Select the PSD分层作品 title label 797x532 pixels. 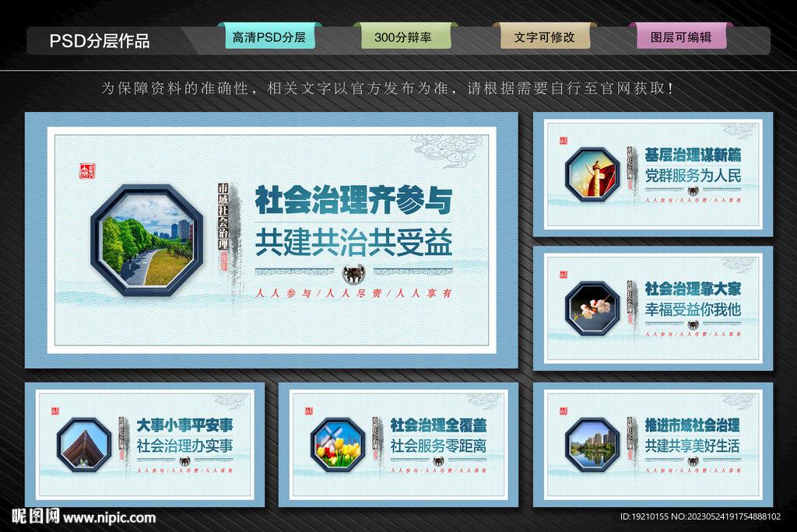(100, 40)
